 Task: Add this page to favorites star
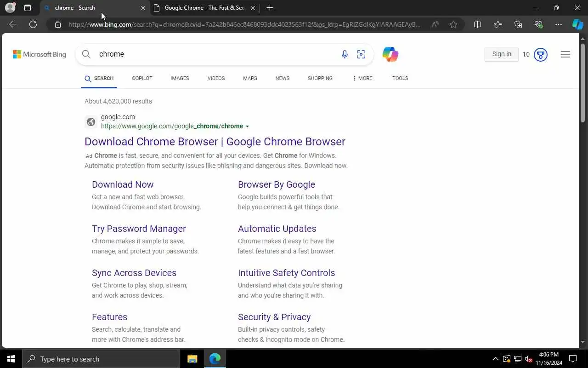(453, 24)
